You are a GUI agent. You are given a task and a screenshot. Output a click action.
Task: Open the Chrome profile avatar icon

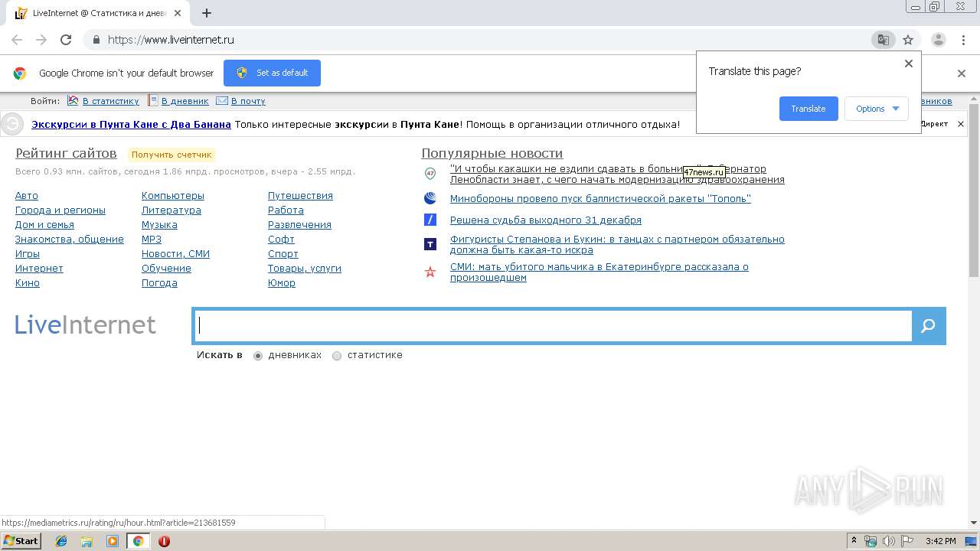[x=939, y=40]
